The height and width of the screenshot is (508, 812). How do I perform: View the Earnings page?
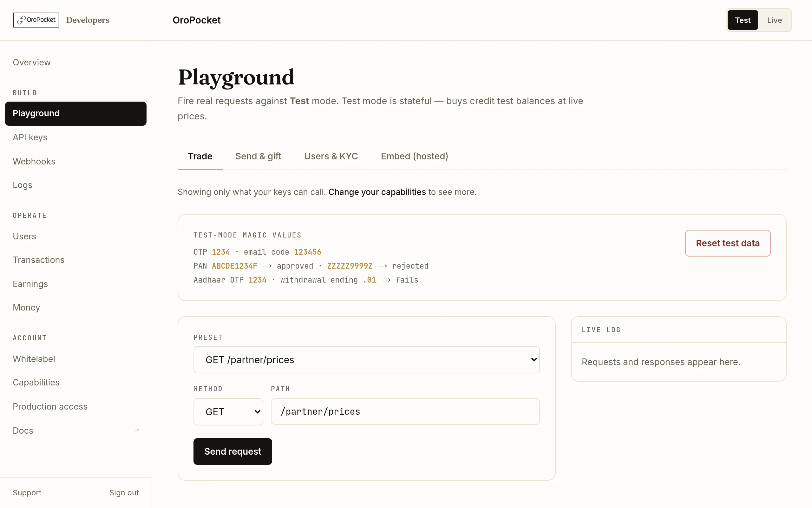[x=76, y=284]
